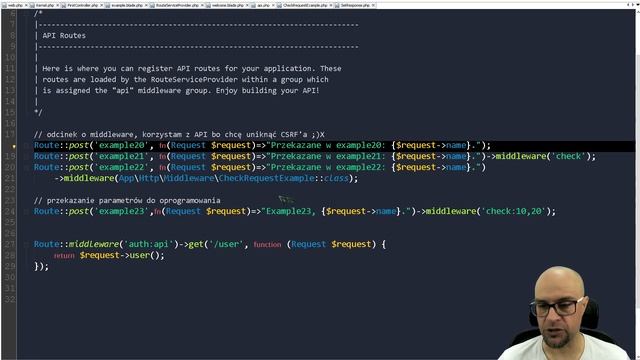
Task: Collapse the fold marker on the example21 line
Action: (26, 157)
